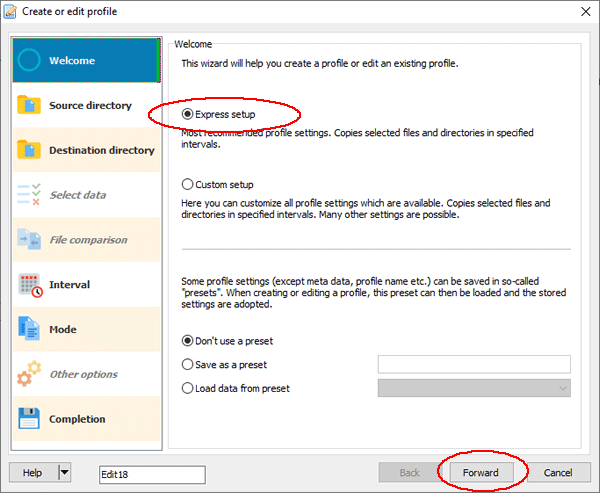Click the Select data checklist icon
600x493 pixels.
click(31, 195)
